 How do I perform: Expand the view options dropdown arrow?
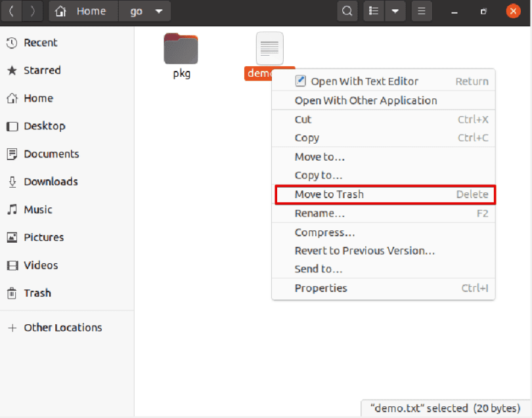click(396, 11)
